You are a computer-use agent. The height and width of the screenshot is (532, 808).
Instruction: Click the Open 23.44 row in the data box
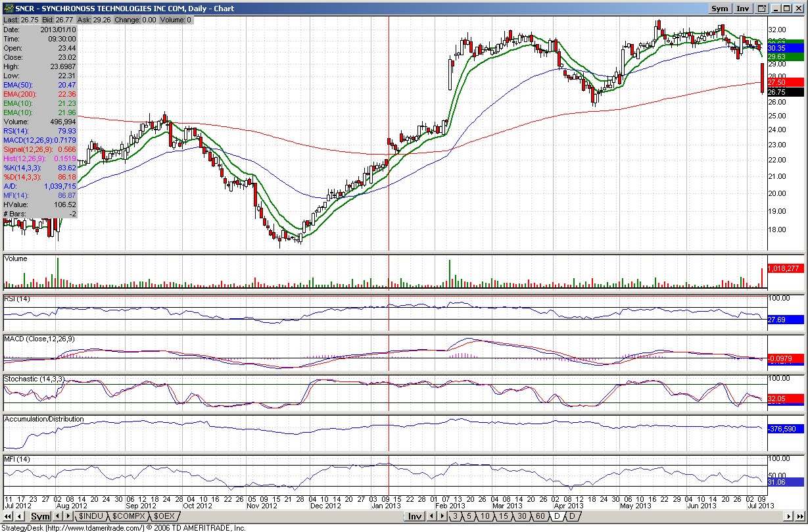40,48
